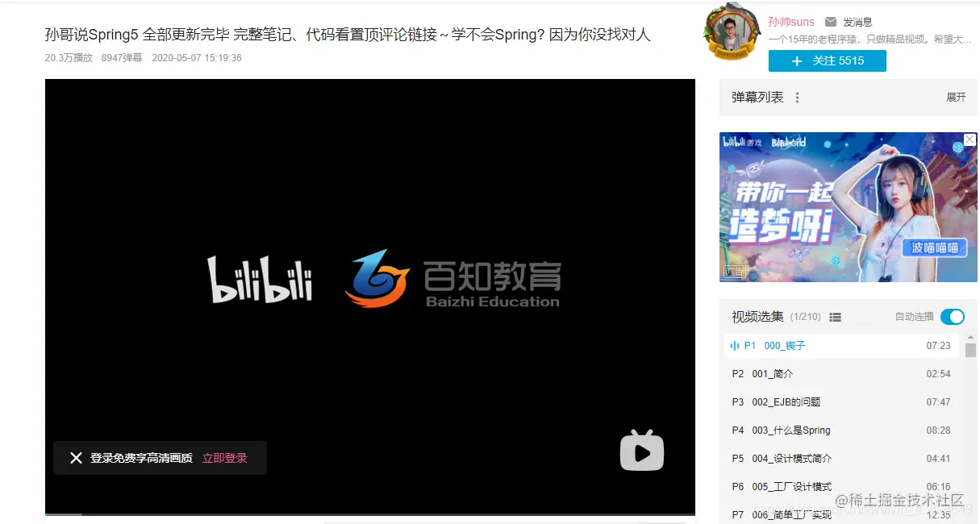The image size is (980, 524).
Task: Click the 立即登录 login link
Action: coord(225,458)
